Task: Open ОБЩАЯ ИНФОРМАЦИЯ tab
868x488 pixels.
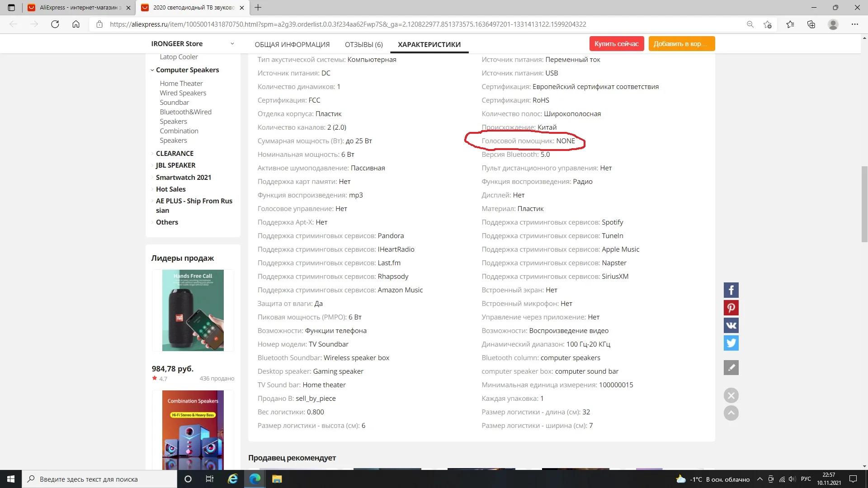Action: point(292,44)
